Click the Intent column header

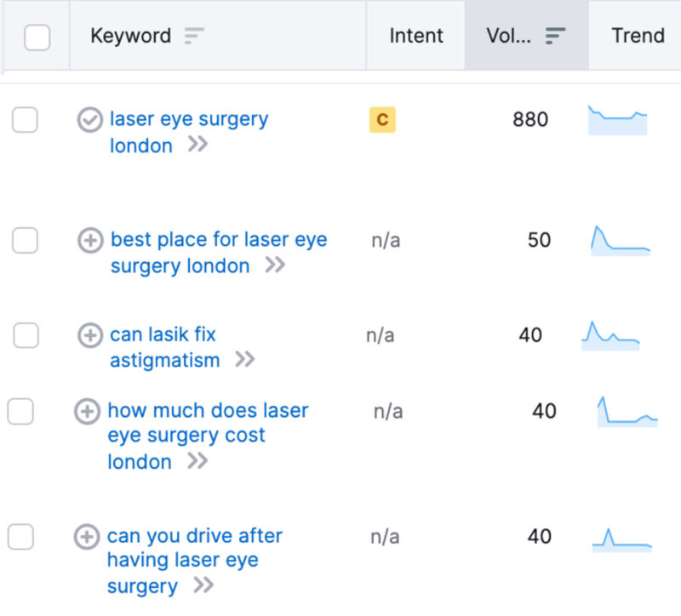click(415, 36)
